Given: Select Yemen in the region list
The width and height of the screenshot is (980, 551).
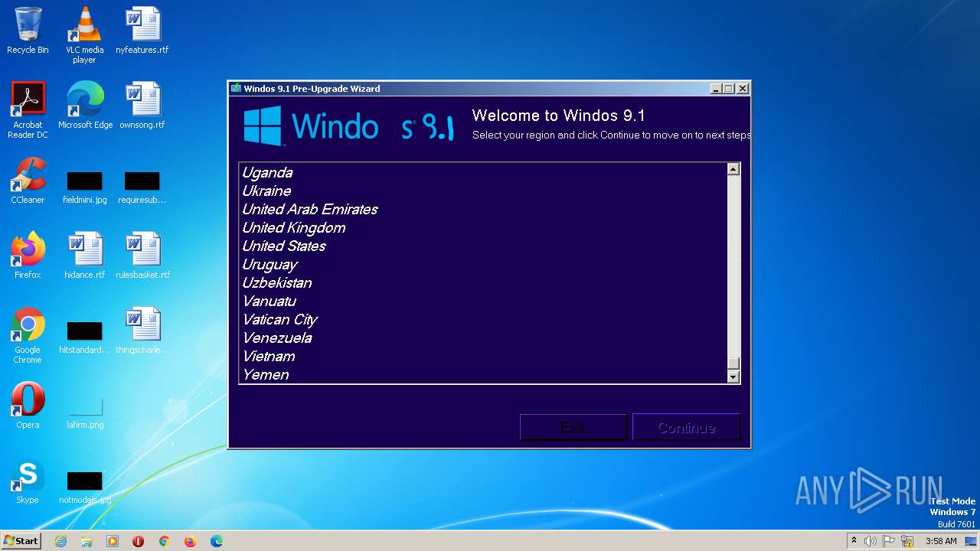Looking at the screenshot, I should pos(482,374).
